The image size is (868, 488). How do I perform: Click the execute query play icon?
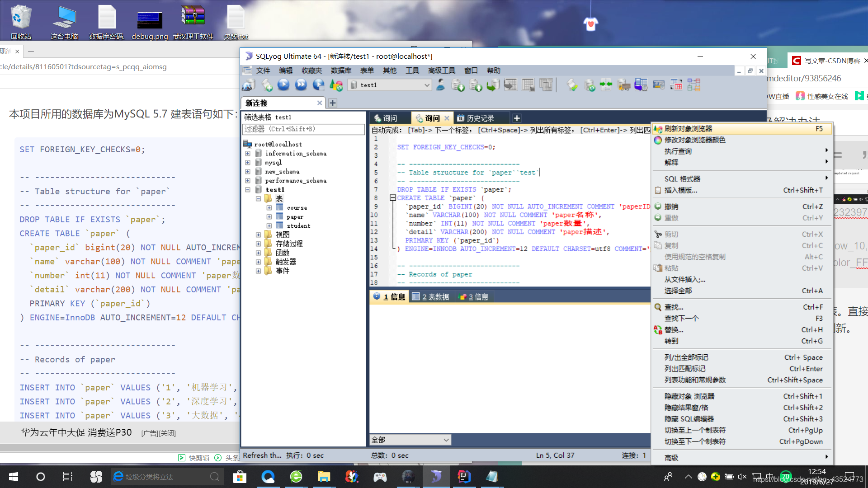283,85
